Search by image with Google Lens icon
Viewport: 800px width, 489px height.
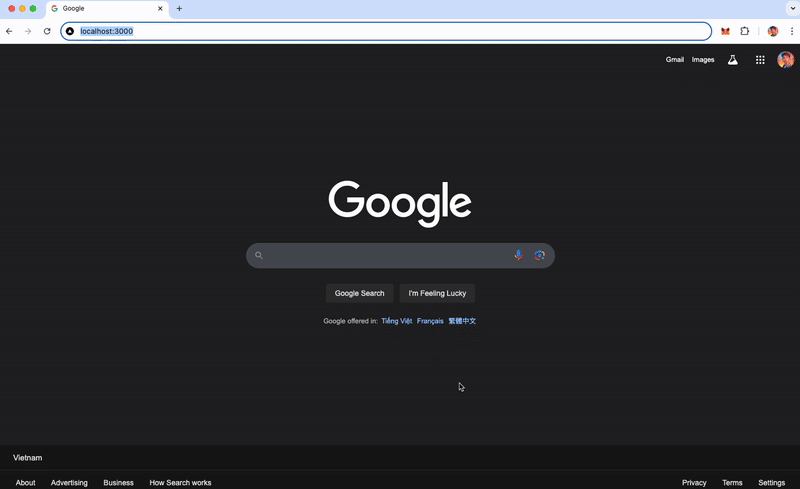click(539, 255)
